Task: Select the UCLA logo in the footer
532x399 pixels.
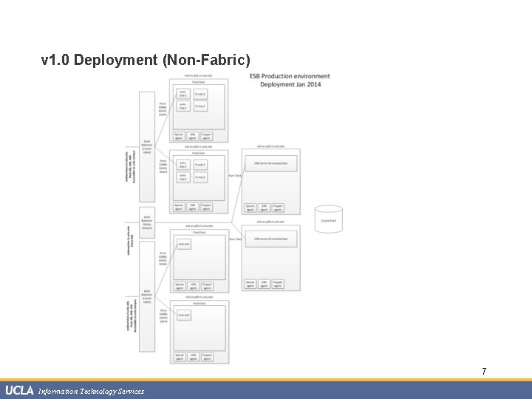Action: coord(19,391)
